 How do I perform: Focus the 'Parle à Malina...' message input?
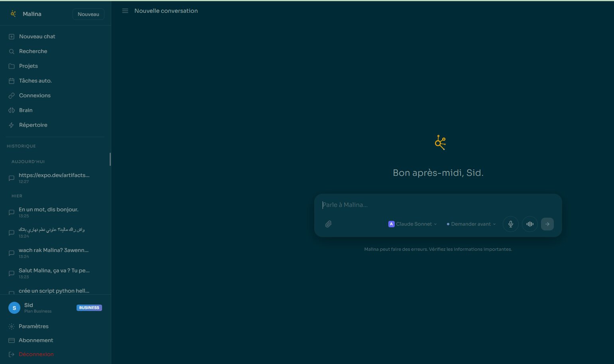pyautogui.click(x=438, y=205)
